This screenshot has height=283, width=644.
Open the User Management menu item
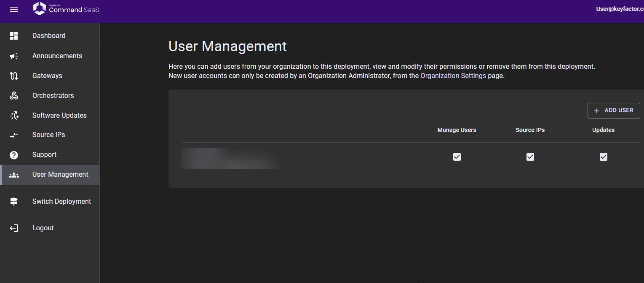click(x=60, y=175)
